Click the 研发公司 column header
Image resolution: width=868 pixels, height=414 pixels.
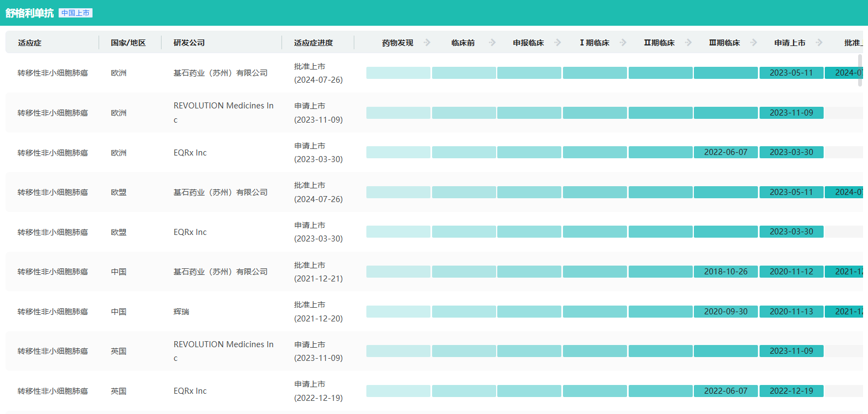point(189,43)
